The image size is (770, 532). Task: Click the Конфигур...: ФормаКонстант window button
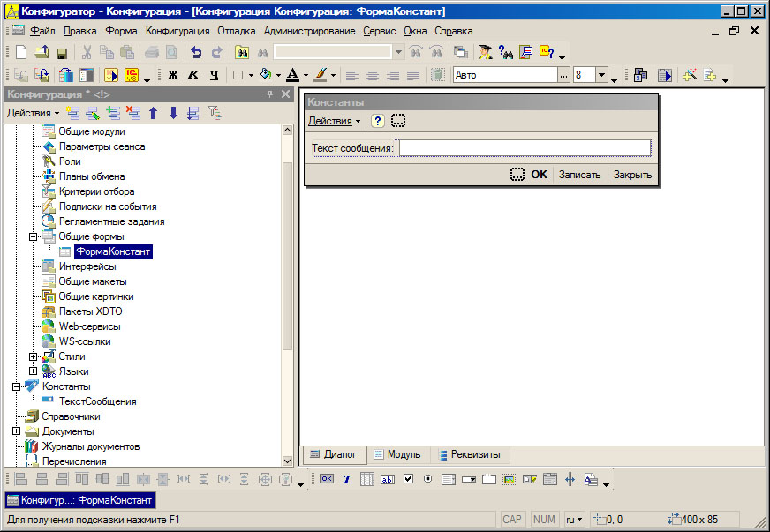click(x=80, y=500)
